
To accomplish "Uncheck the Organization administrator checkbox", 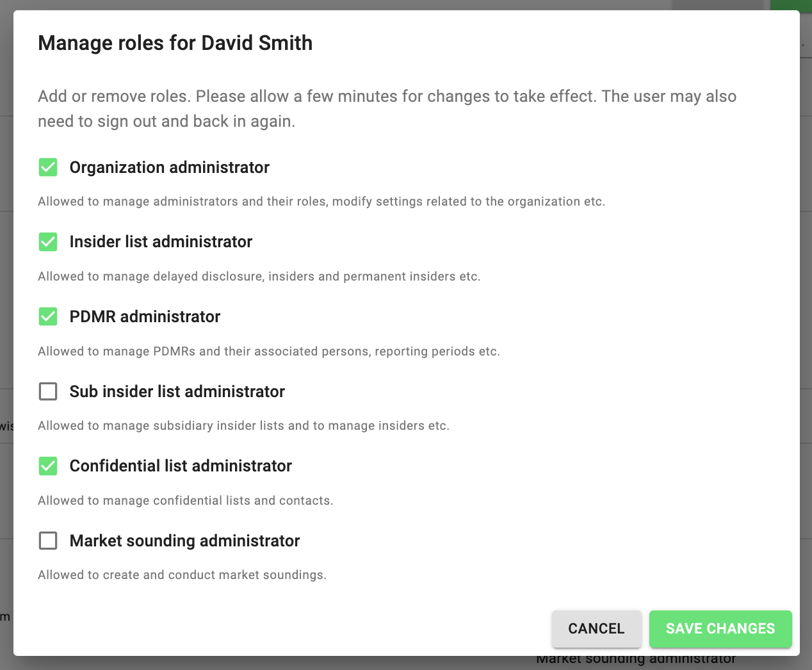I will click(48, 167).
